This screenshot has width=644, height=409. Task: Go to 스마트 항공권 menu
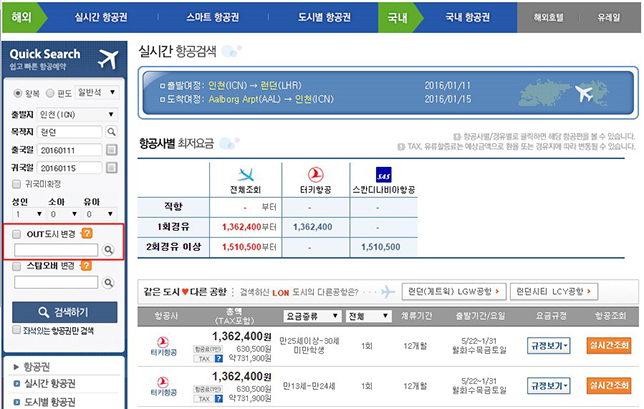[x=213, y=17]
